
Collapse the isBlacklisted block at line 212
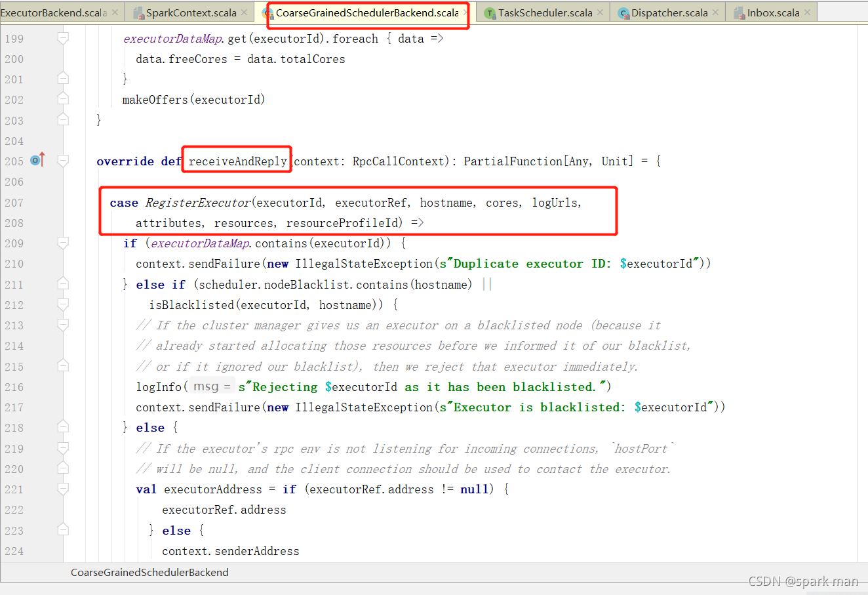pos(63,304)
